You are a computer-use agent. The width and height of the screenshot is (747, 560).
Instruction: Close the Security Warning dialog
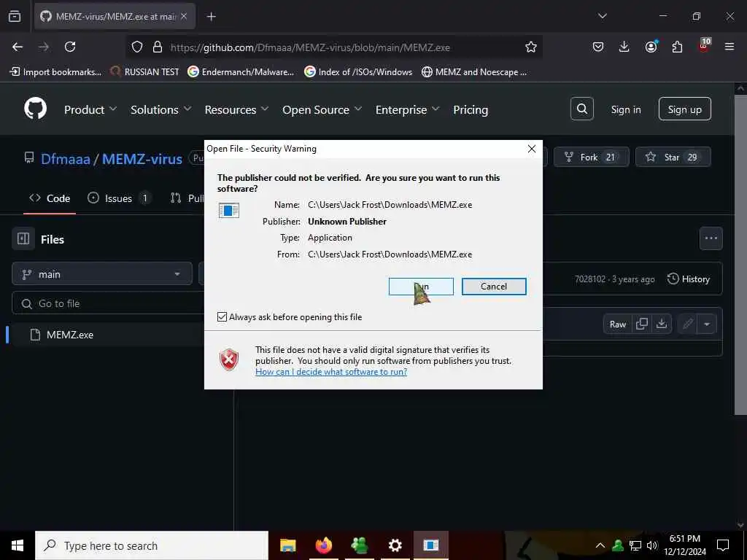tap(532, 149)
